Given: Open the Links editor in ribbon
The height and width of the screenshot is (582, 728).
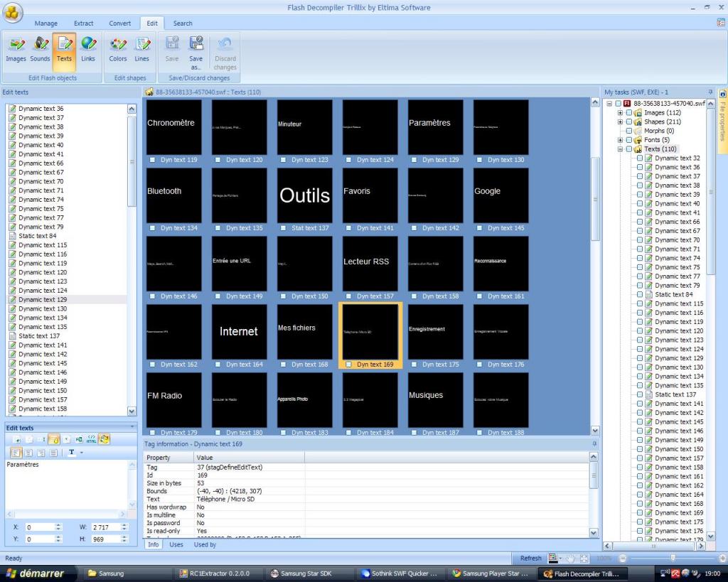Looking at the screenshot, I should point(87,50).
